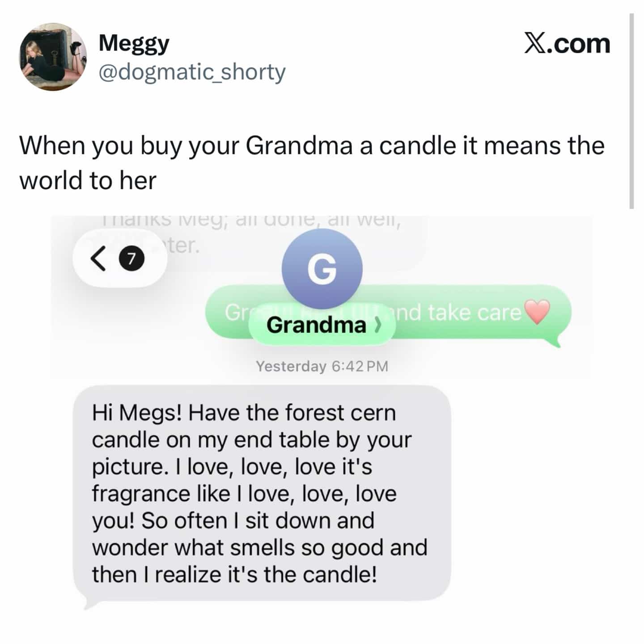The image size is (644, 644).
Task: Click the "When you buy your Grandma" tweet line
Action: click(312, 146)
